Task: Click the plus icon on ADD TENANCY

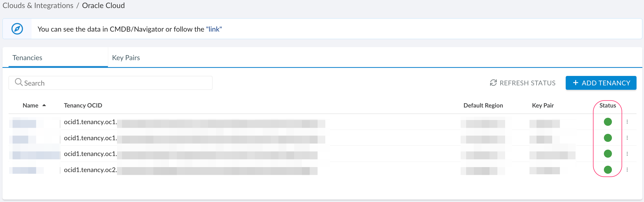Action: pos(576,83)
